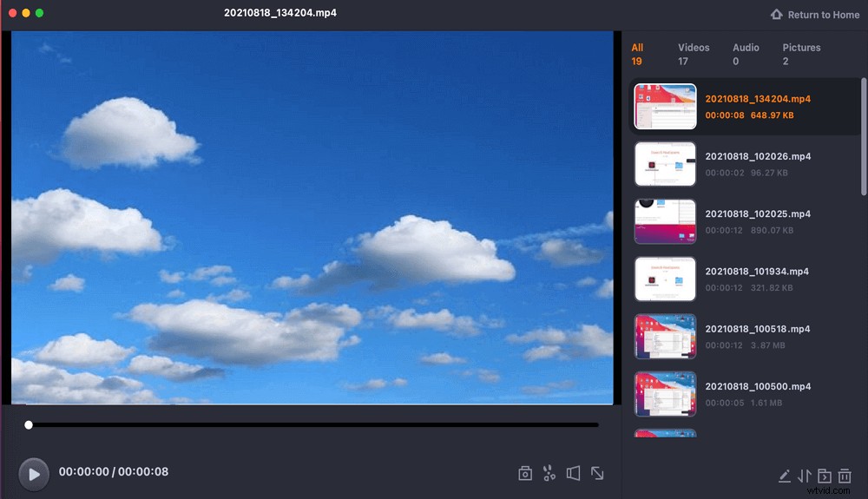This screenshot has height=499, width=868.
Task: Rename the file using the pencil icon
Action: click(785, 476)
